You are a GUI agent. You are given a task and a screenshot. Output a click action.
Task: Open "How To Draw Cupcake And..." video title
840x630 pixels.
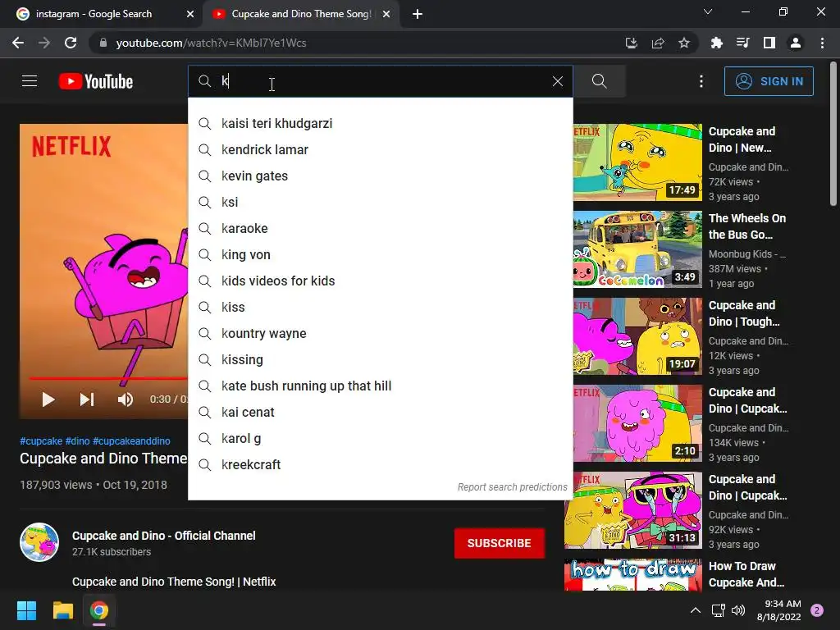[746, 574]
